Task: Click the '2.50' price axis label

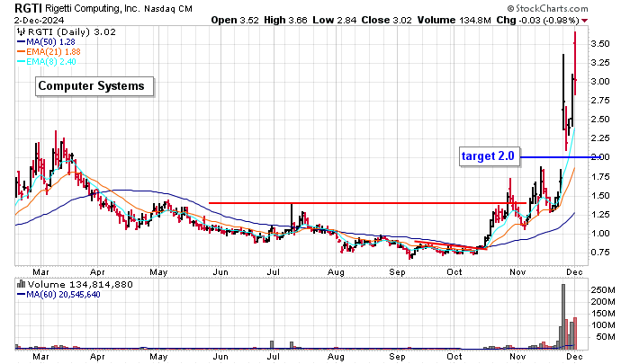Action: (x=600, y=120)
